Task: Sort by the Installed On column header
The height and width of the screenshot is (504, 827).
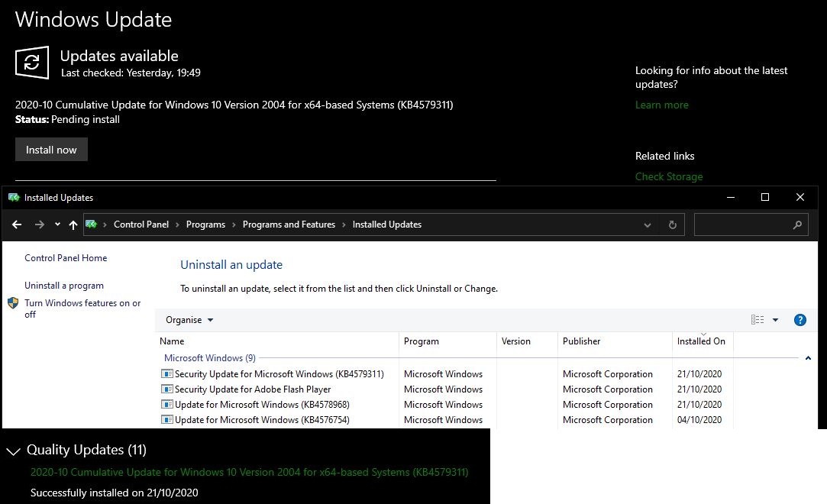Action: pyautogui.click(x=703, y=341)
